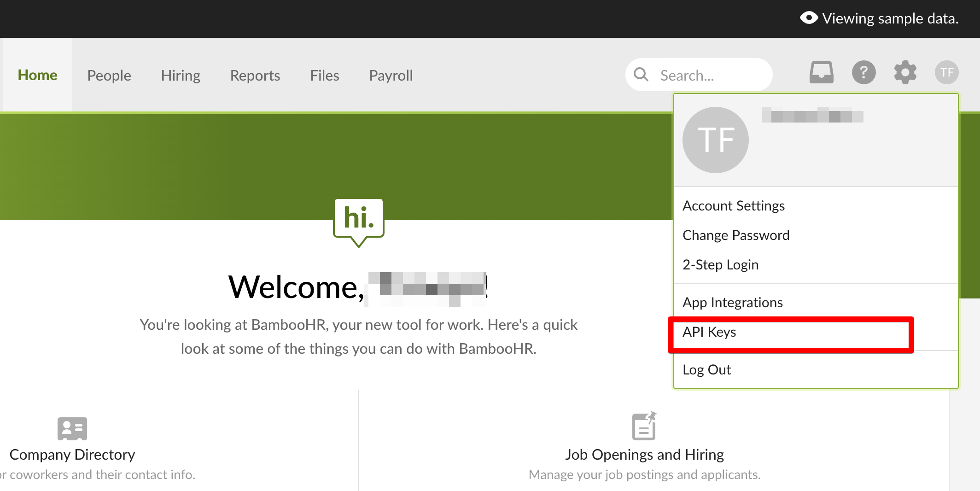Select Account Settings from the menu
The width and height of the screenshot is (980, 491).
pyautogui.click(x=733, y=206)
